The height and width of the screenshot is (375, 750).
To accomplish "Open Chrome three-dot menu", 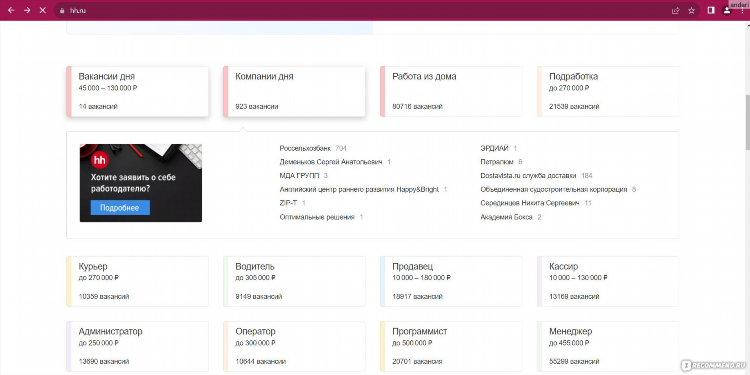I will [742, 10].
